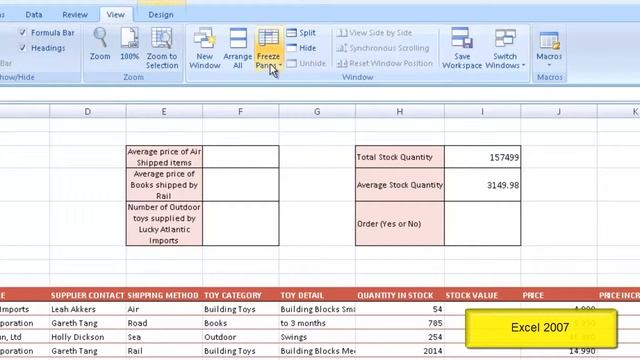Select the 'Rail' shipping method cell
Viewport: 640px width, 360px height.
pos(164,351)
